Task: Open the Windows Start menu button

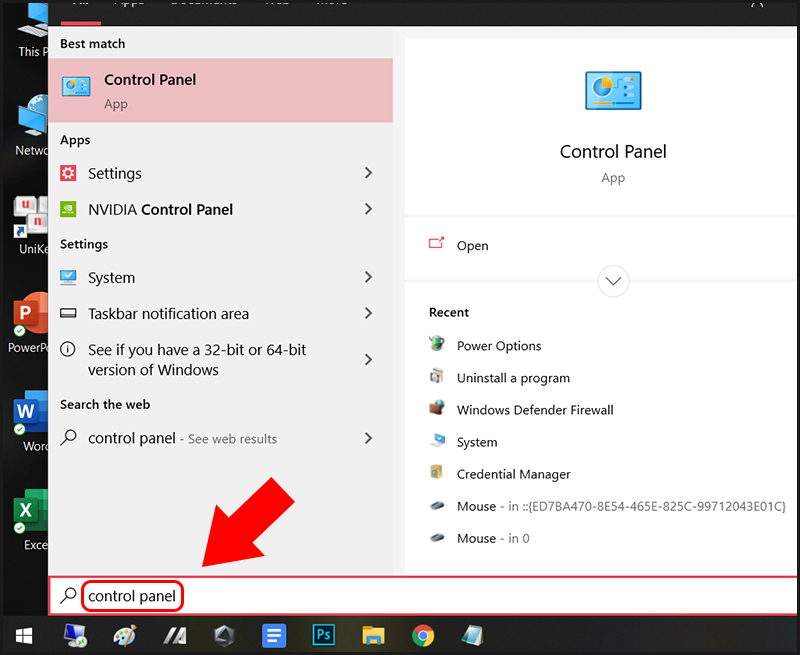Action: [x=24, y=636]
